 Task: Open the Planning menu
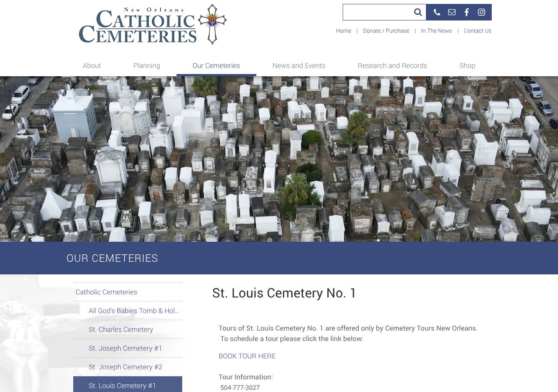(146, 65)
